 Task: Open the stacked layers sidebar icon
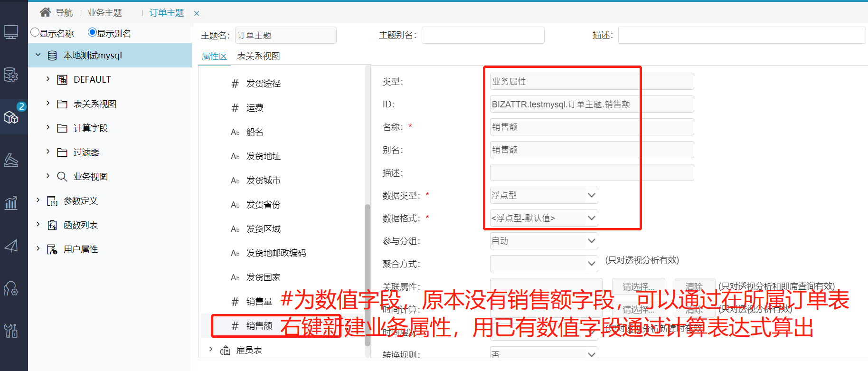[11, 161]
